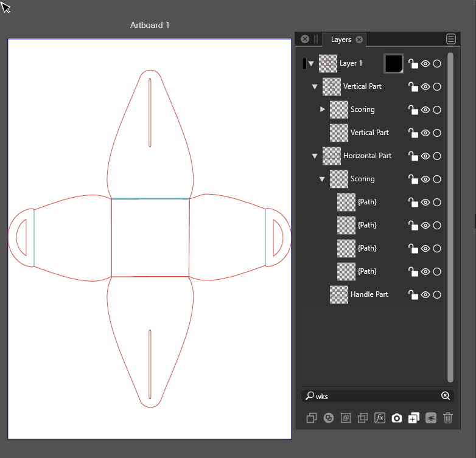Click the add new layer plus icon
The height and width of the screenshot is (458, 476).
[x=414, y=418]
